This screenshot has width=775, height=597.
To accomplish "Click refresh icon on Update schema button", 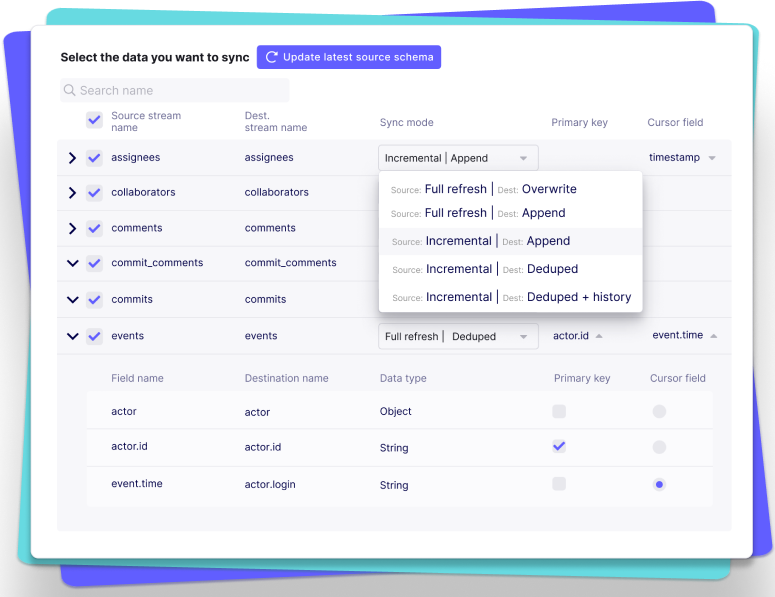I will click(271, 57).
